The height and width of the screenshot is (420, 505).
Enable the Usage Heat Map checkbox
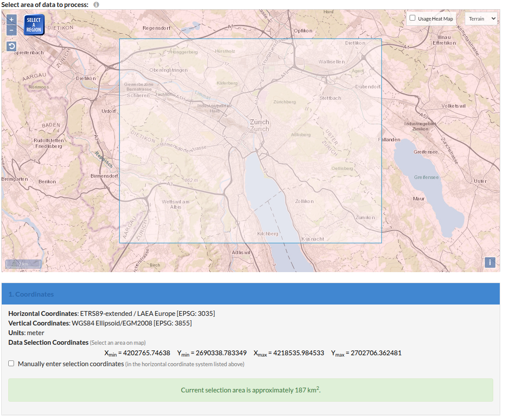[412, 18]
